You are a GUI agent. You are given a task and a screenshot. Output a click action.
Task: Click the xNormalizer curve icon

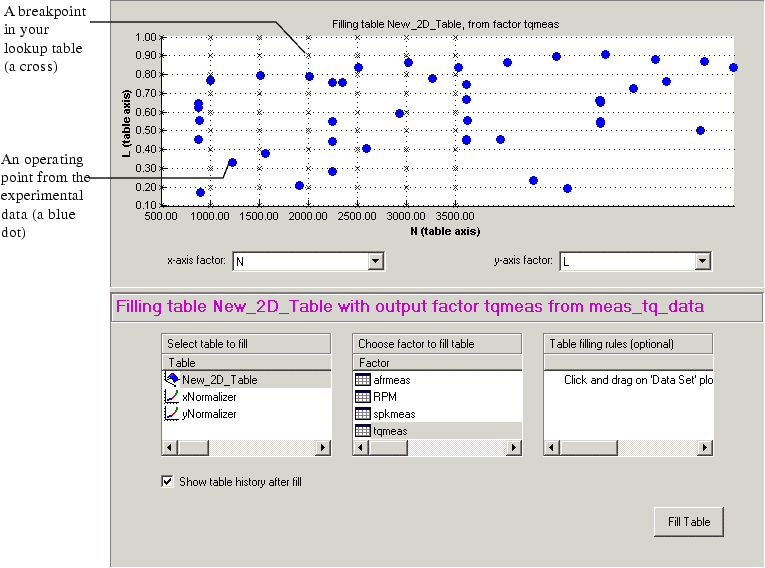(x=171, y=396)
